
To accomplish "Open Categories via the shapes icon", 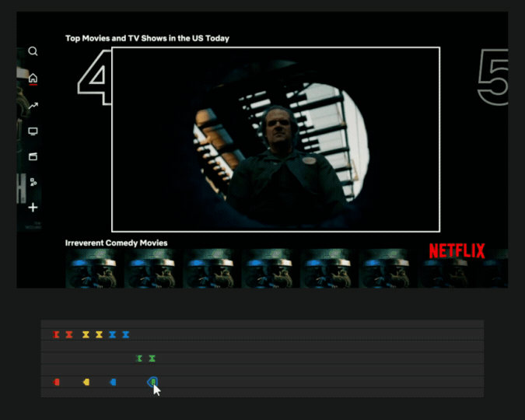I will point(33,182).
